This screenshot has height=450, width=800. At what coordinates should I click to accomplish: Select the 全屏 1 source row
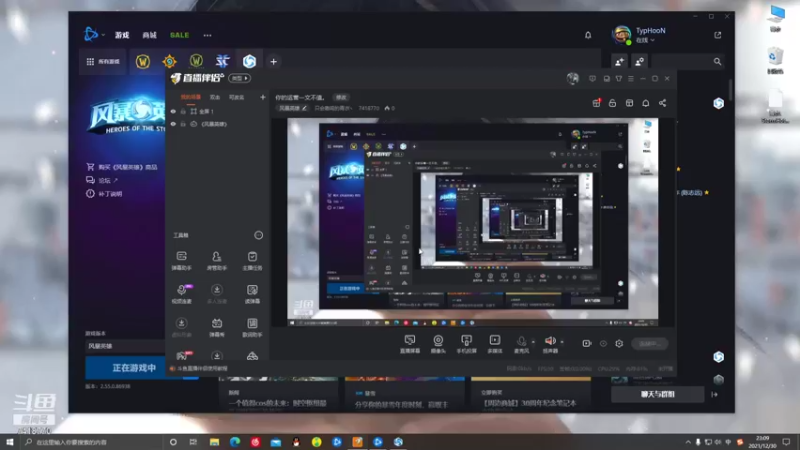217,111
